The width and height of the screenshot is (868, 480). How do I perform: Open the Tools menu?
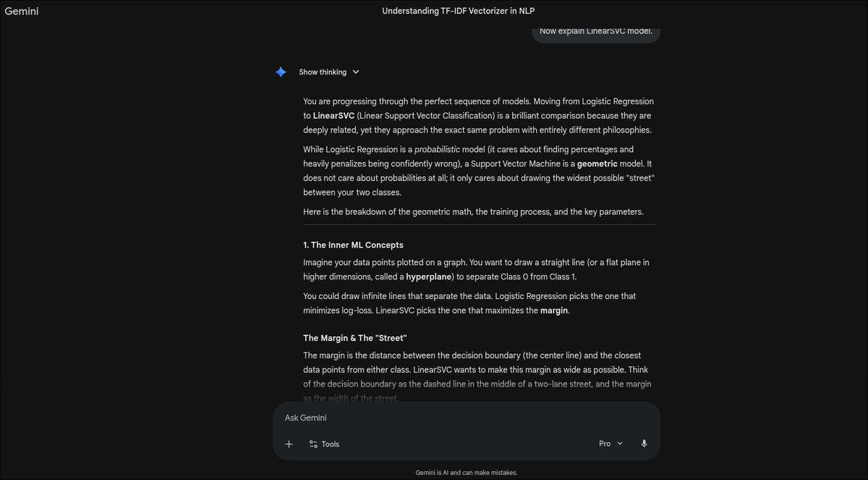[324, 444]
